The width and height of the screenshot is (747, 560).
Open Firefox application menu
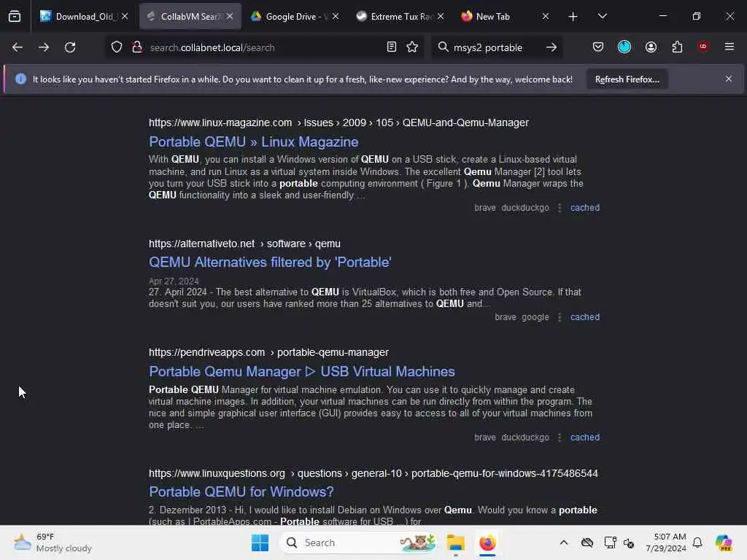(729, 47)
